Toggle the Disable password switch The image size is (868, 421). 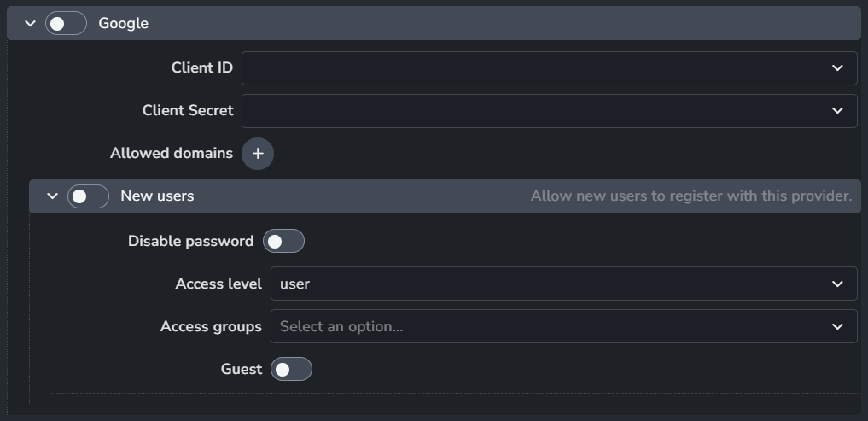tap(283, 242)
